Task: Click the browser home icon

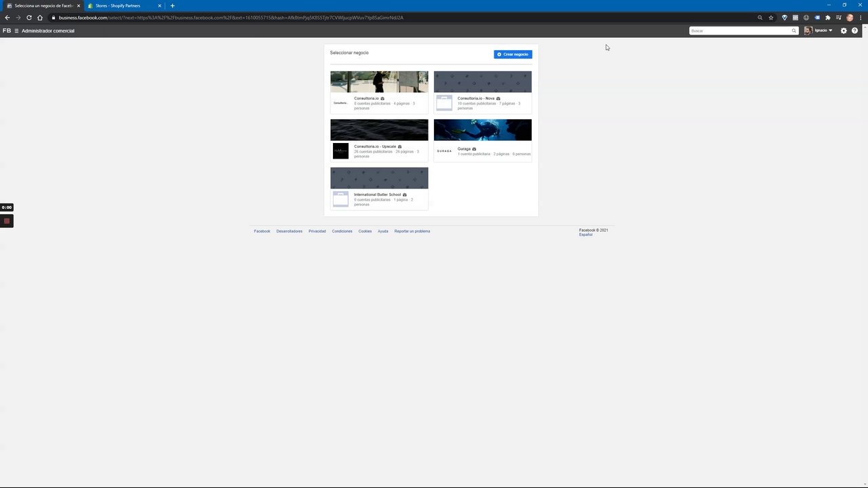Action: tap(40, 18)
